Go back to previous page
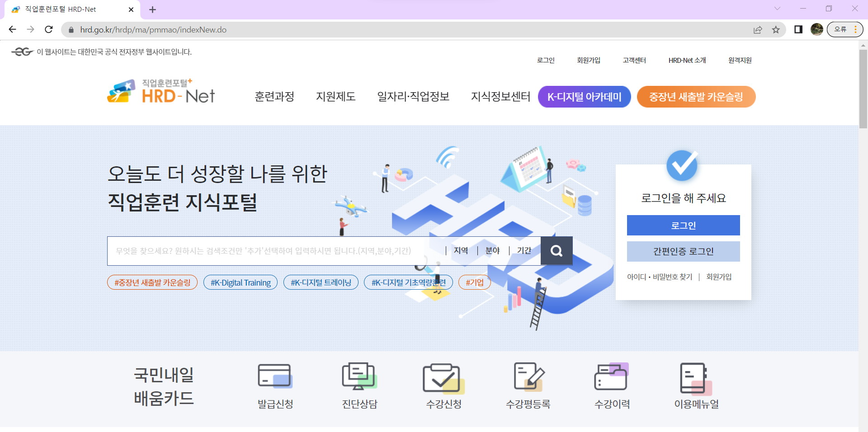The image size is (868, 432). coord(12,29)
